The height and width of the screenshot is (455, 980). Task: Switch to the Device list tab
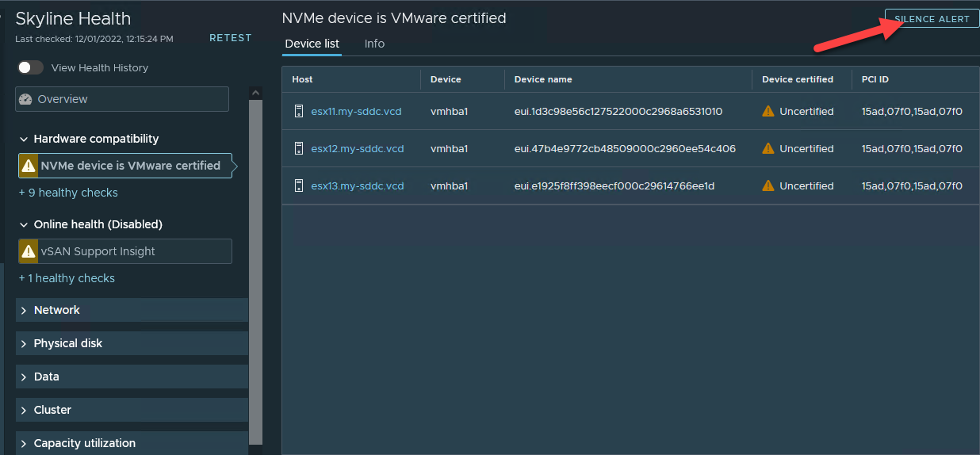pos(312,44)
